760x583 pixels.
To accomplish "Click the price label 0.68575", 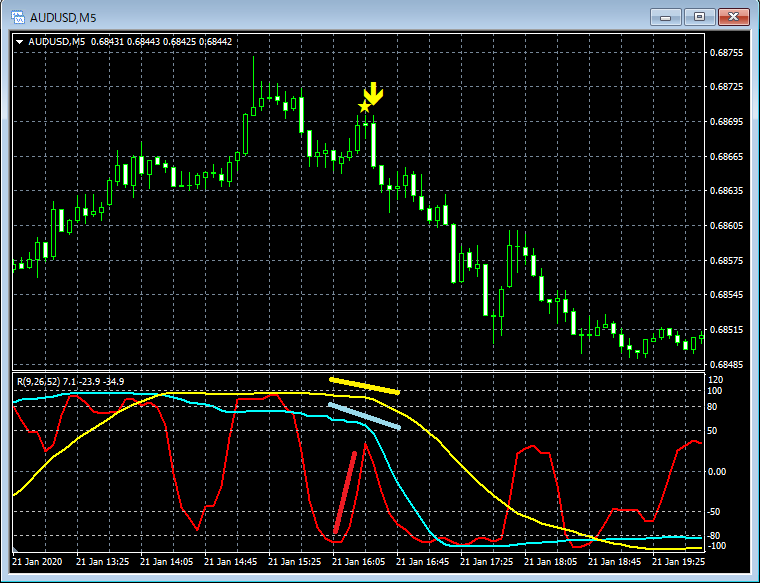I will point(726,260).
